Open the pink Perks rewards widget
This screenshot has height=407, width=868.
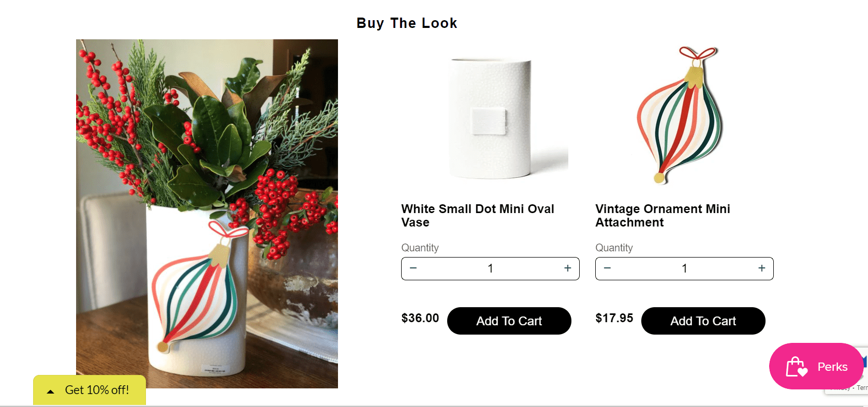pyautogui.click(x=816, y=367)
